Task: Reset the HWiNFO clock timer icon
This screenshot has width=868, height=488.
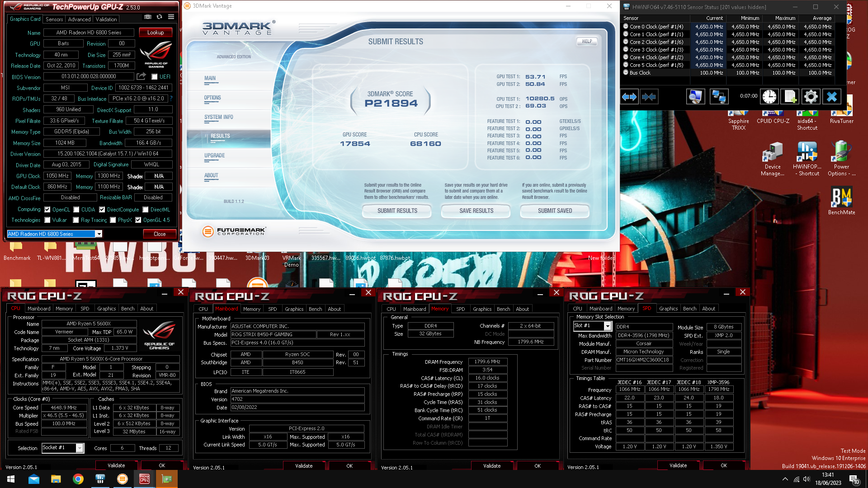Action: point(769,97)
